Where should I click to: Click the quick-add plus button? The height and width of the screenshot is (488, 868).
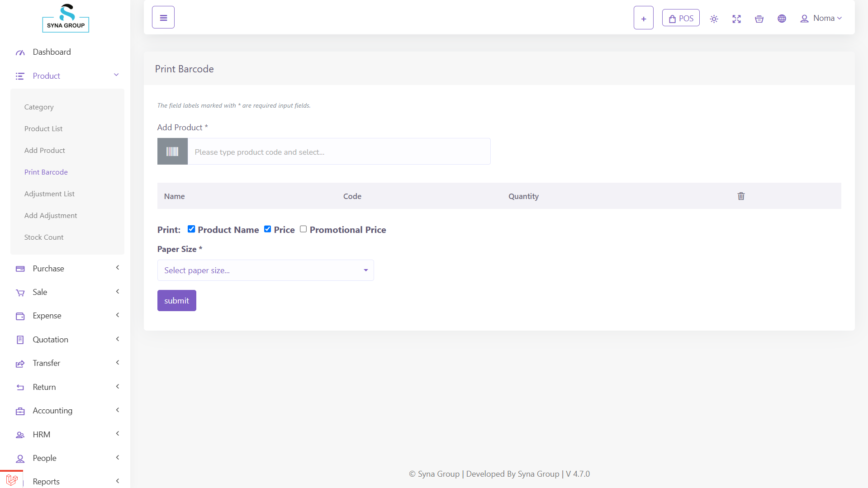[x=643, y=18]
